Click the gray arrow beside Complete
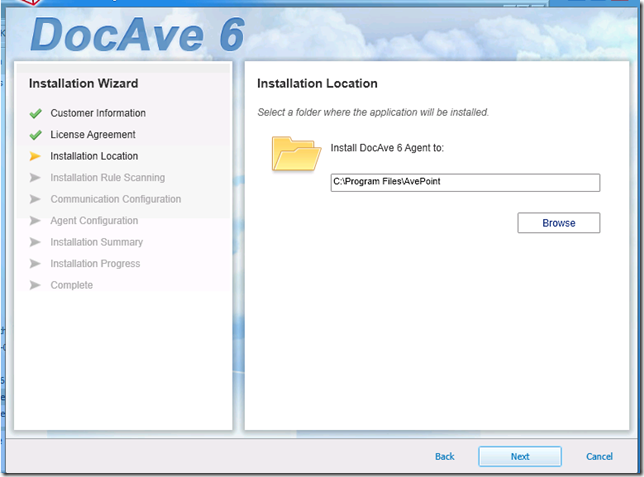This screenshot has height=477, width=644. pos(35,285)
